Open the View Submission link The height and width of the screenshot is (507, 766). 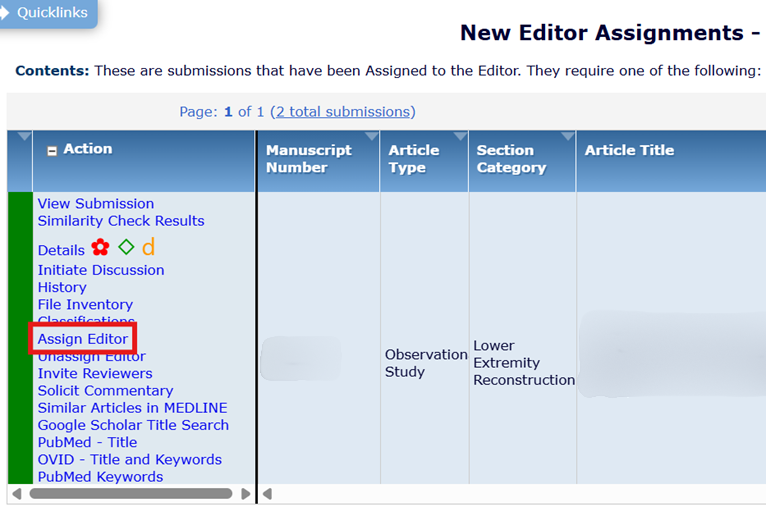[x=96, y=204]
